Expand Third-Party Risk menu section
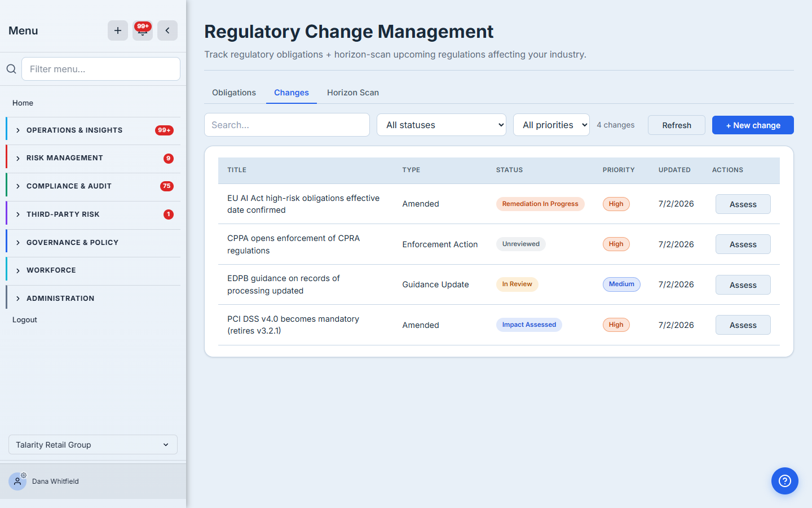 93,214
